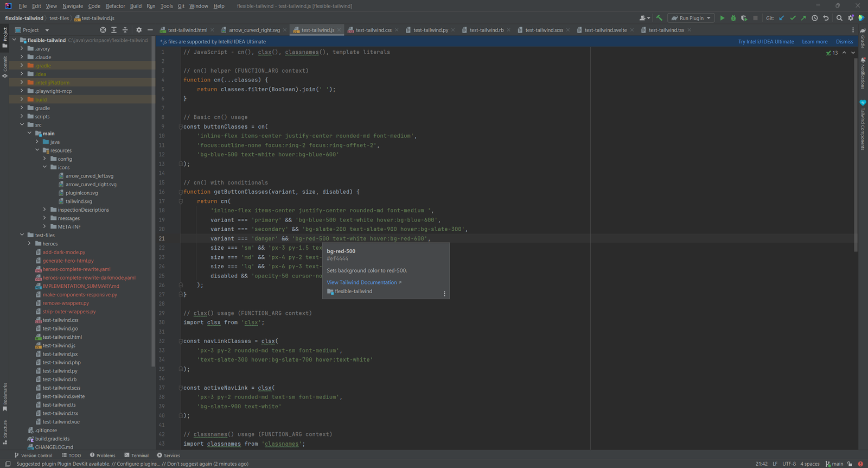Open the main Git branch widget

pos(834,464)
